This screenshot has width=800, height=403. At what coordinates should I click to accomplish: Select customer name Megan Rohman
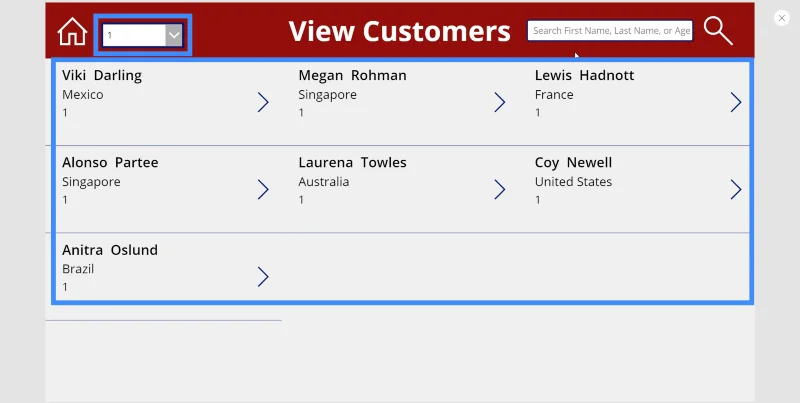[353, 75]
